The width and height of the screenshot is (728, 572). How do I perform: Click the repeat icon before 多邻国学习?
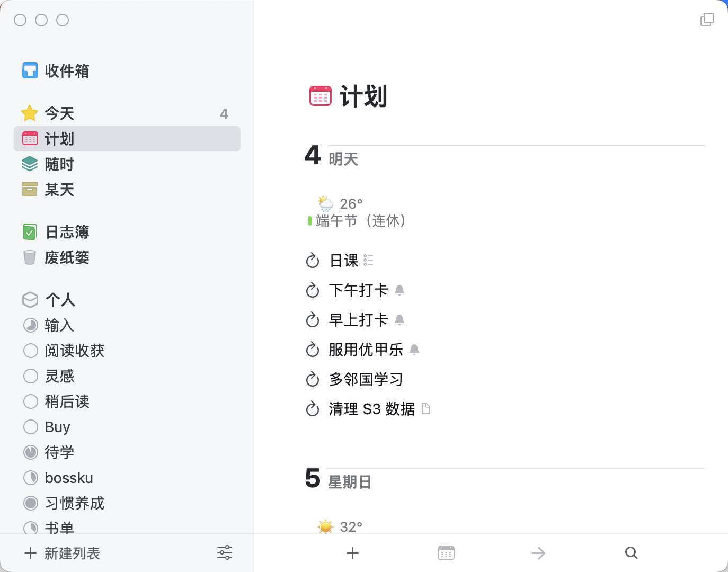pyautogui.click(x=313, y=379)
